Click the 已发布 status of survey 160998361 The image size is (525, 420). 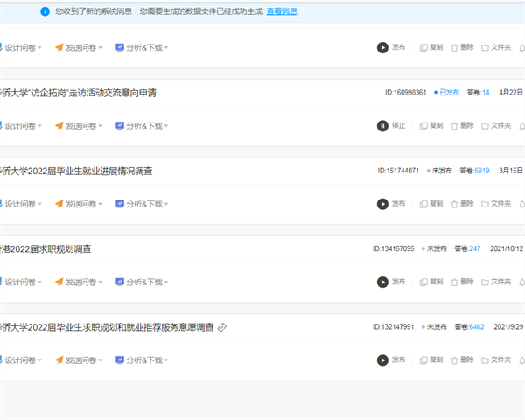click(446, 93)
